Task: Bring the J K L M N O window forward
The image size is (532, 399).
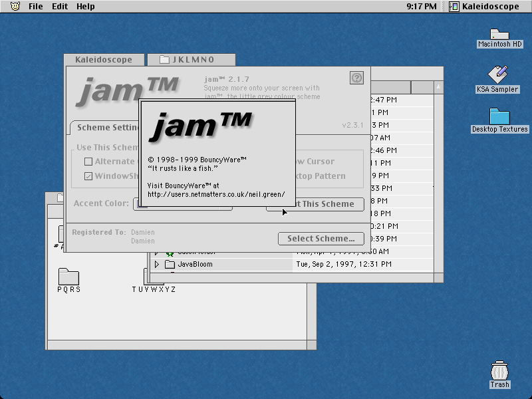Action: coord(192,60)
